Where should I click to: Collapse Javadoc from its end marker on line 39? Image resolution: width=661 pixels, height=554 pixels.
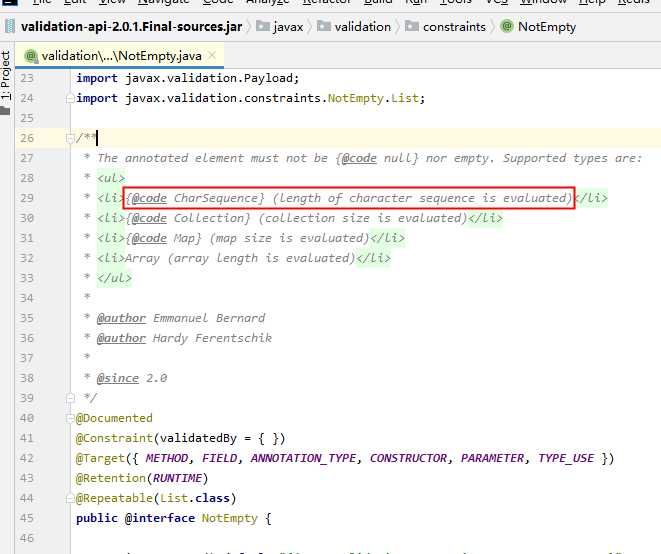point(70,398)
